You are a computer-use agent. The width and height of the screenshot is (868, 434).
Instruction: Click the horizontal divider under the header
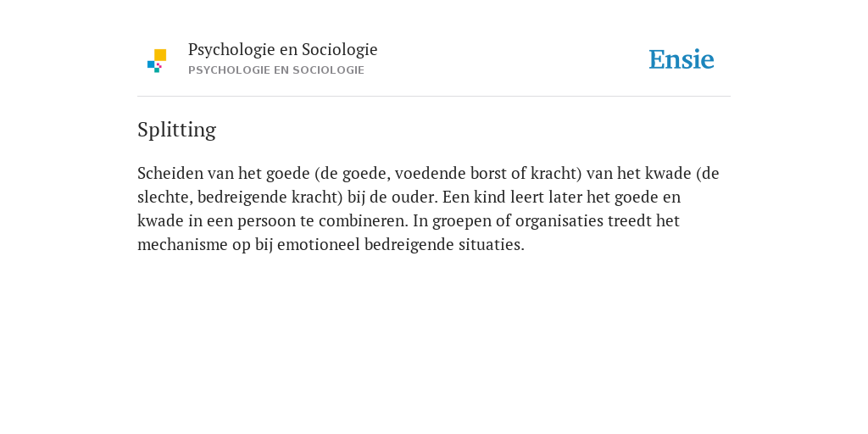[434, 97]
